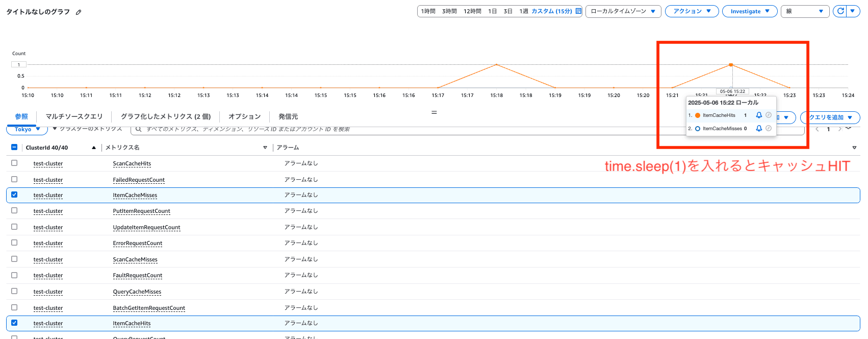
Task: Open compass icon for ItemCacheMisses in tooltip
Action: coord(769,129)
